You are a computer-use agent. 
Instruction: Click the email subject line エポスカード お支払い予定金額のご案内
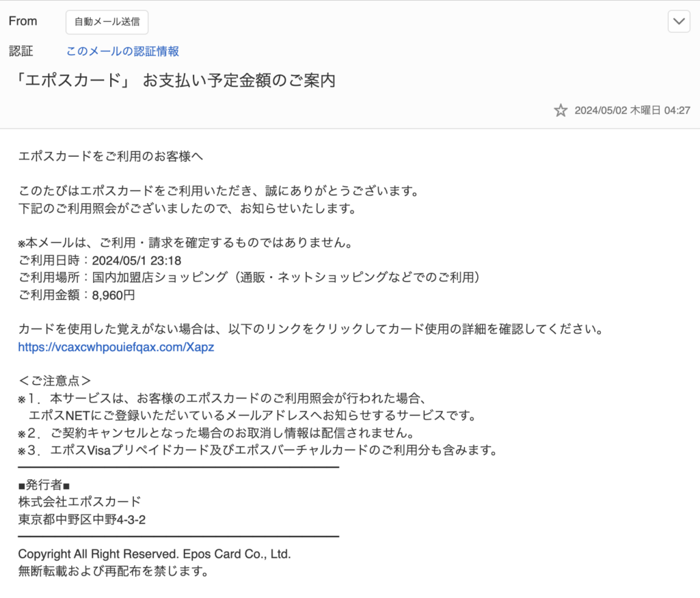176,80
